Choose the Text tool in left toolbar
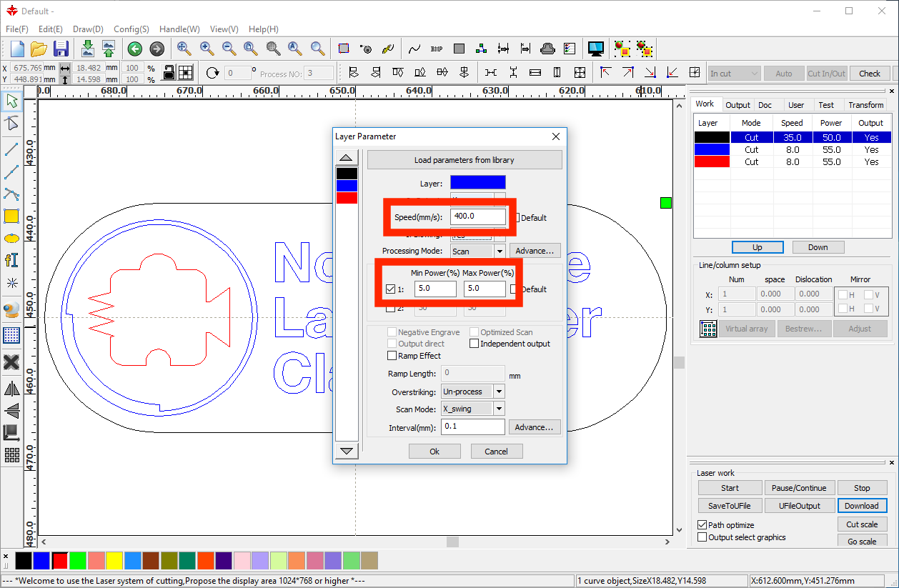This screenshot has height=588, width=899. [x=11, y=260]
